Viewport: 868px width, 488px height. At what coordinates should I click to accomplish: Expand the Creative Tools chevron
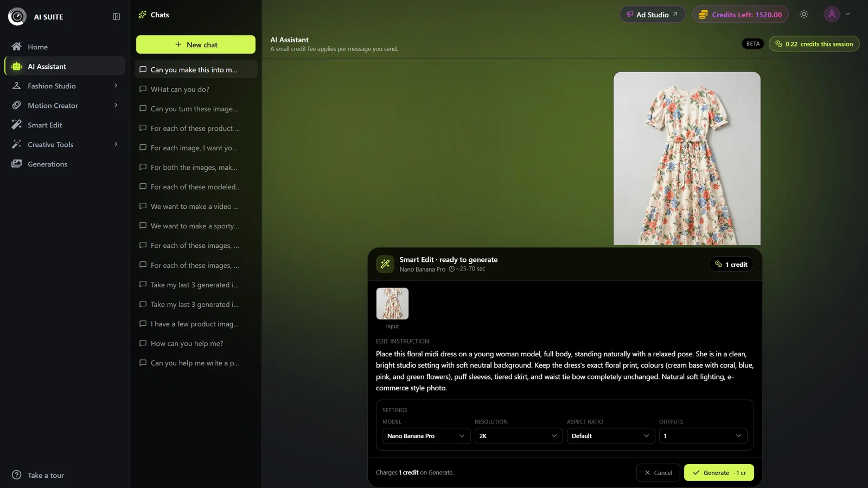coord(116,144)
